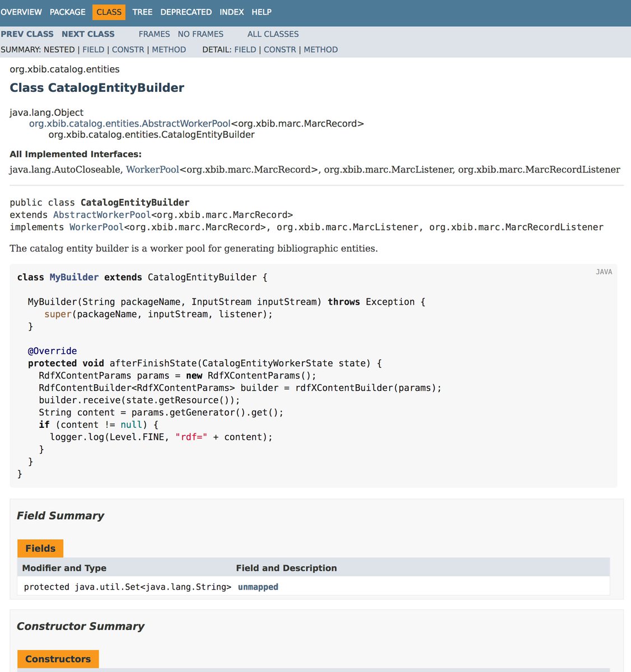The image size is (631, 672).
Task: Click the Constructor Summary heading
Action: click(81, 626)
